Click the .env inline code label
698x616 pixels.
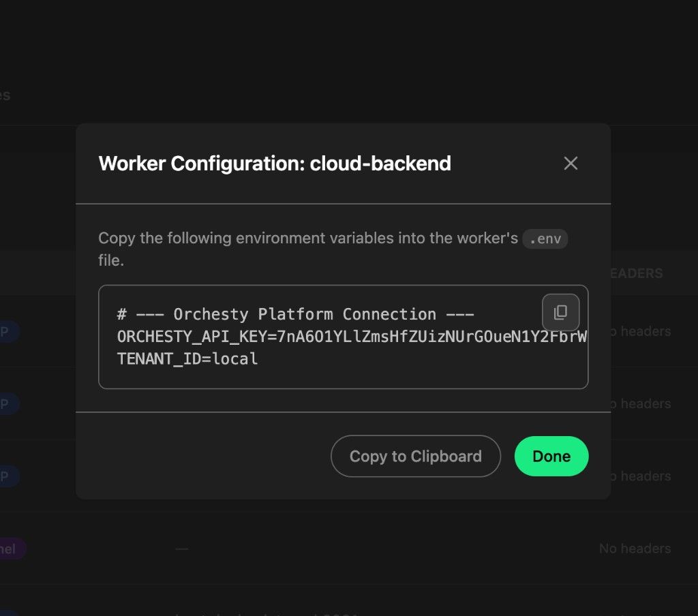(545, 239)
